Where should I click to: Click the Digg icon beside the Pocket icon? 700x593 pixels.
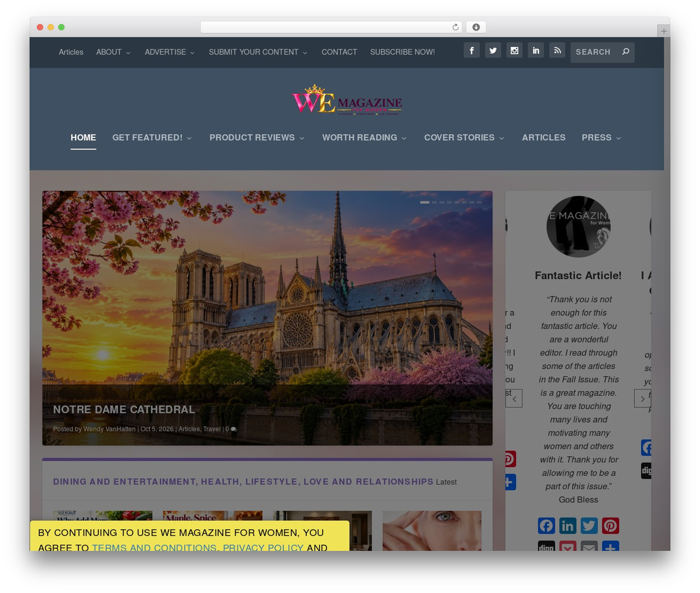pos(546,546)
